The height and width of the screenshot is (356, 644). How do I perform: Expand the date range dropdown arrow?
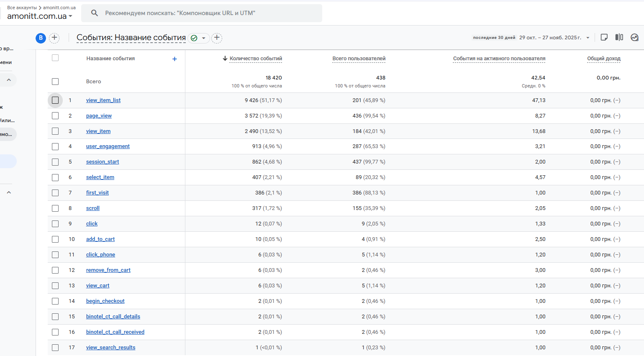(588, 38)
